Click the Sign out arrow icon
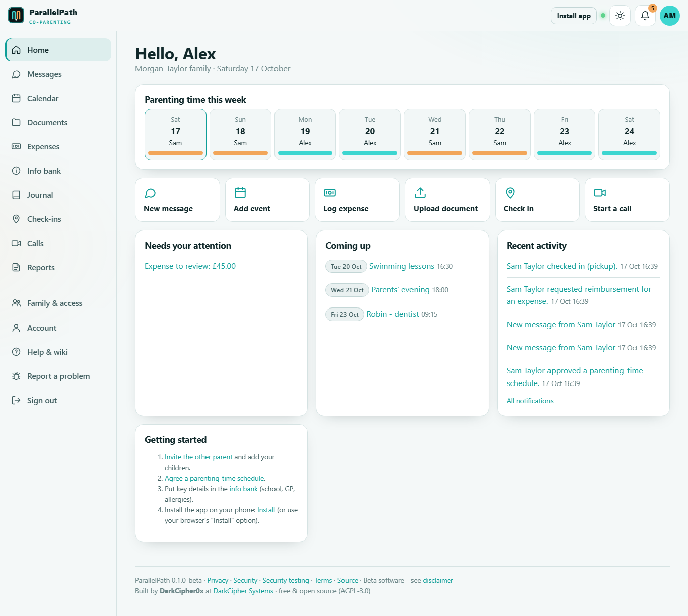688x616 pixels. point(16,401)
